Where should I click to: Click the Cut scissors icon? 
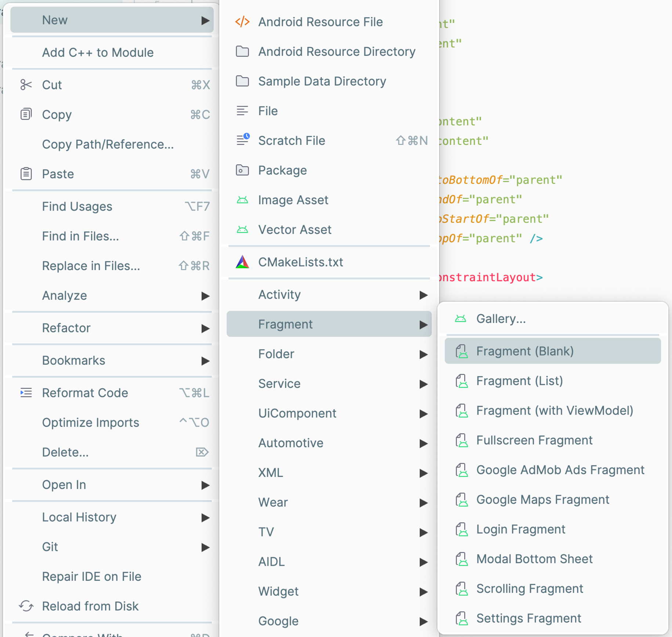point(26,85)
